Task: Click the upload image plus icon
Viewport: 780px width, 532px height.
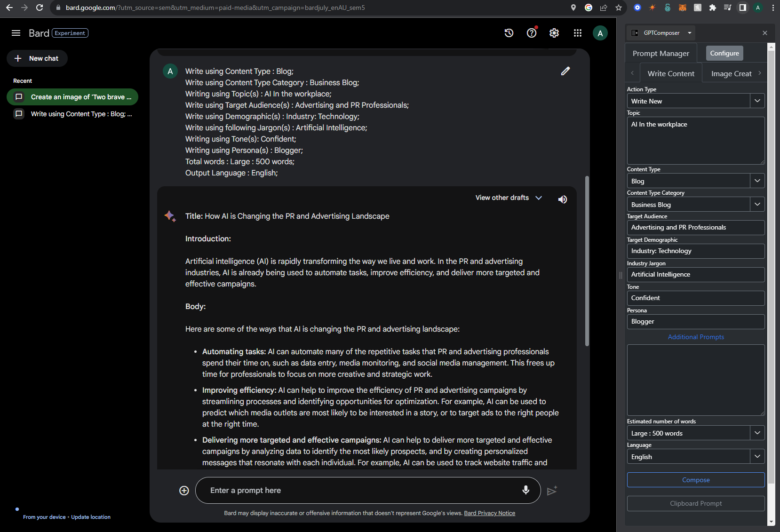Action: tap(184, 491)
